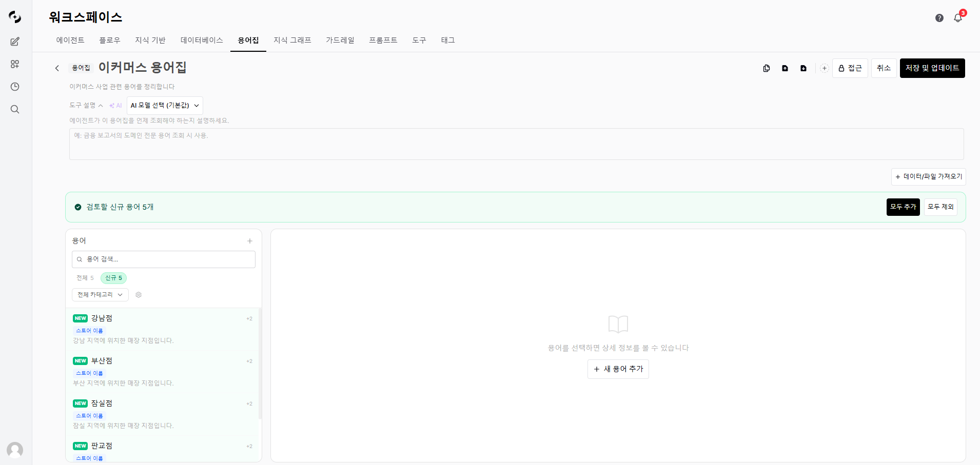Switch to the 프롬프트 tab

(383, 40)
